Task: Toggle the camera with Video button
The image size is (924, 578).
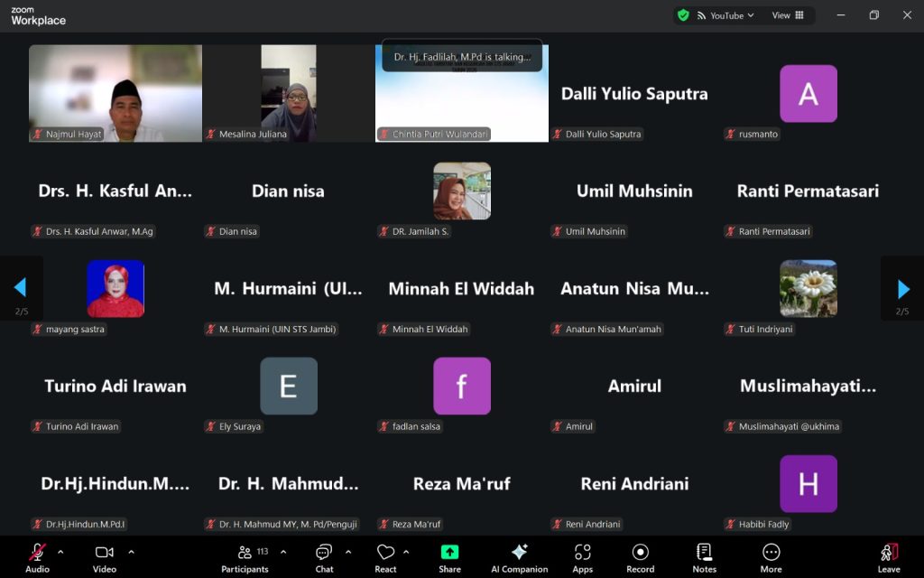Action: tap(104, 557)
